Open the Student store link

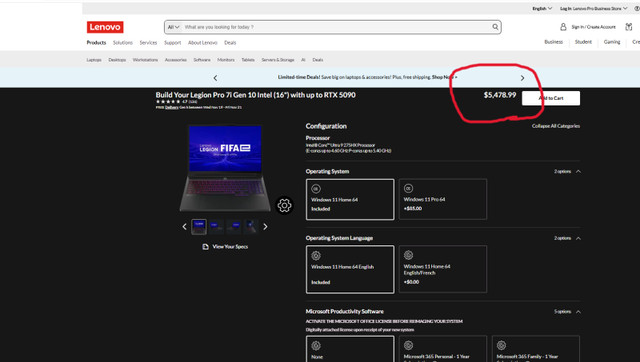pyautogui.click(x=583, y=42)
